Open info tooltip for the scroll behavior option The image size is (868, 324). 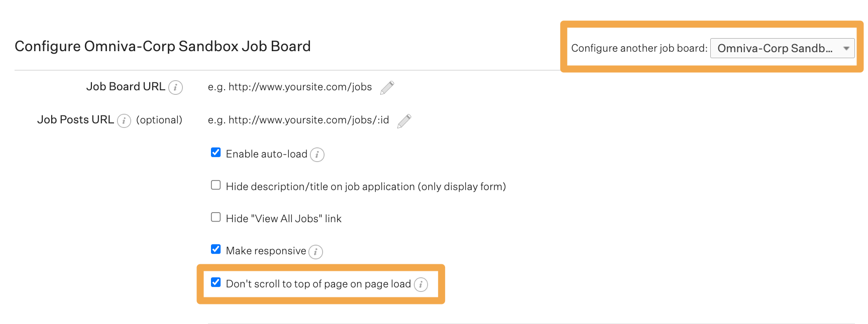pyautogui.click(x=421, y=284)
